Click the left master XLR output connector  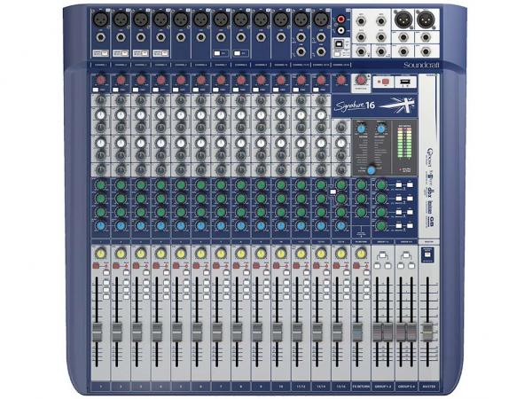point(402,19)
